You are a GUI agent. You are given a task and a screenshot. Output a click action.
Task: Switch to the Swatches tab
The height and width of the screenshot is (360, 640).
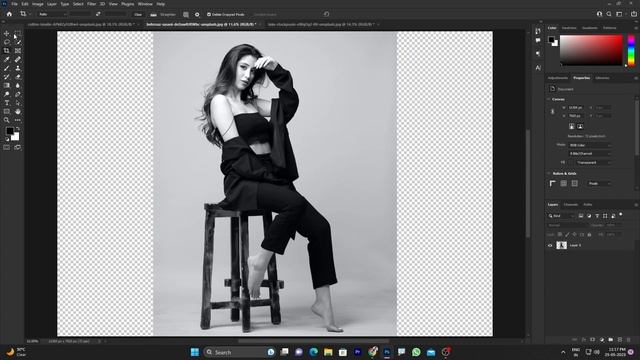coord(569,28)
